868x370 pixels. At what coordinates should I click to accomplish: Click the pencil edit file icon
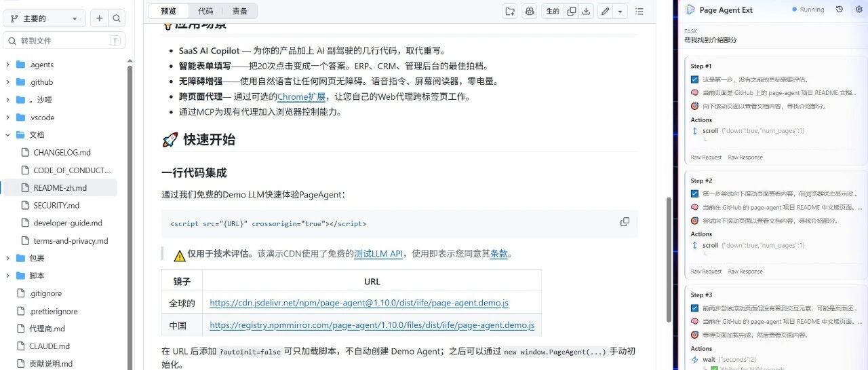(605, 11)
